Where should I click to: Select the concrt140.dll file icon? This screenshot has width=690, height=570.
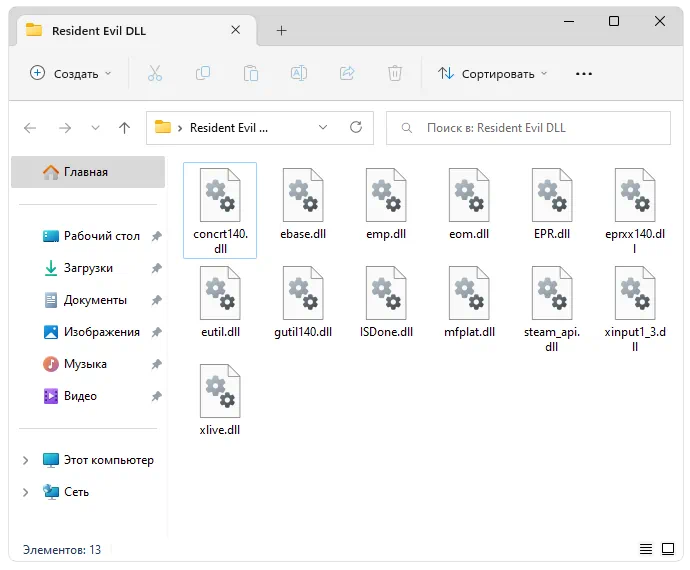tap(220, 195)
